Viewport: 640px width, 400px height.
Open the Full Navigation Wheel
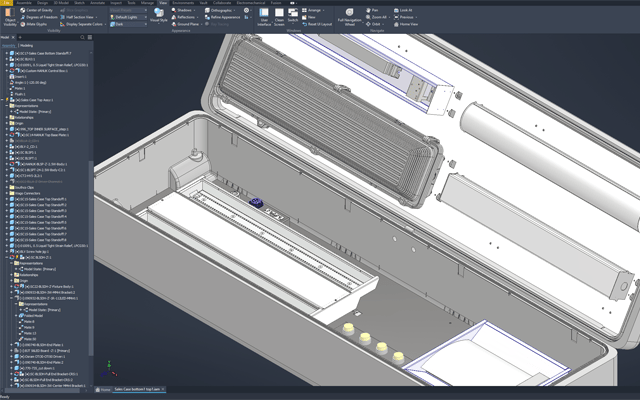pyautogui.click(x=349, y=17)
